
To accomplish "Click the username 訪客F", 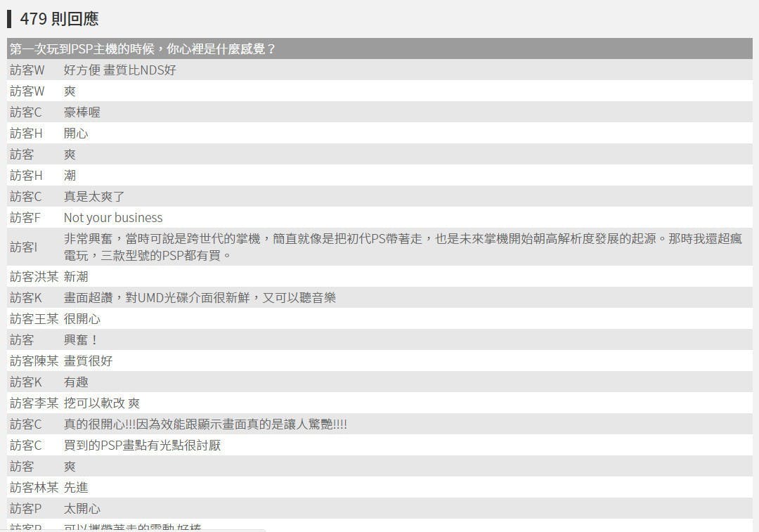I will click(25, 218).
